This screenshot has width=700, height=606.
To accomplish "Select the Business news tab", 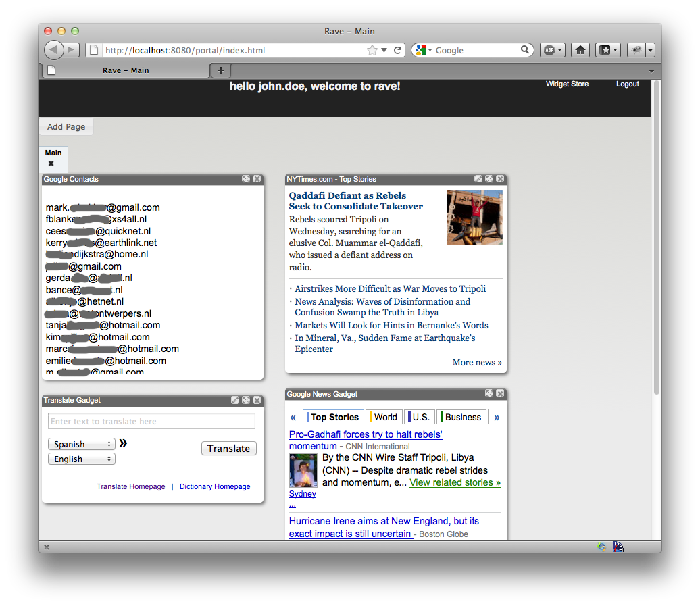I will (x=462, y=417).
